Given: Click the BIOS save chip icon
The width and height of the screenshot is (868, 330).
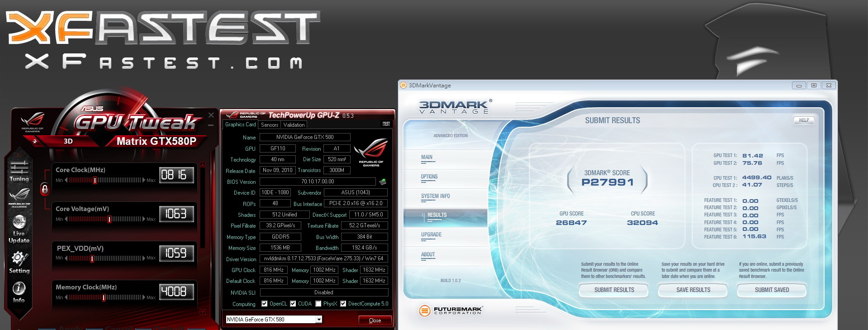Looking at the screenshot, I should (383, 182).
